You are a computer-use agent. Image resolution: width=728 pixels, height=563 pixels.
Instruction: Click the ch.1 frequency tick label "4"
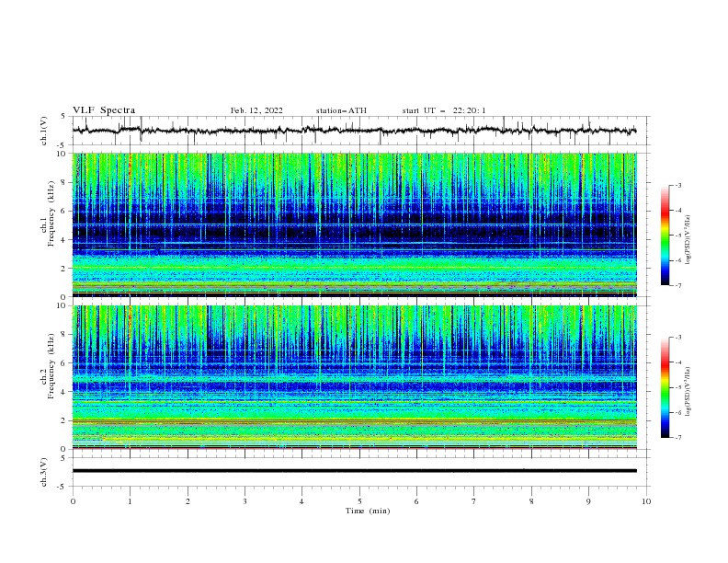64,240
